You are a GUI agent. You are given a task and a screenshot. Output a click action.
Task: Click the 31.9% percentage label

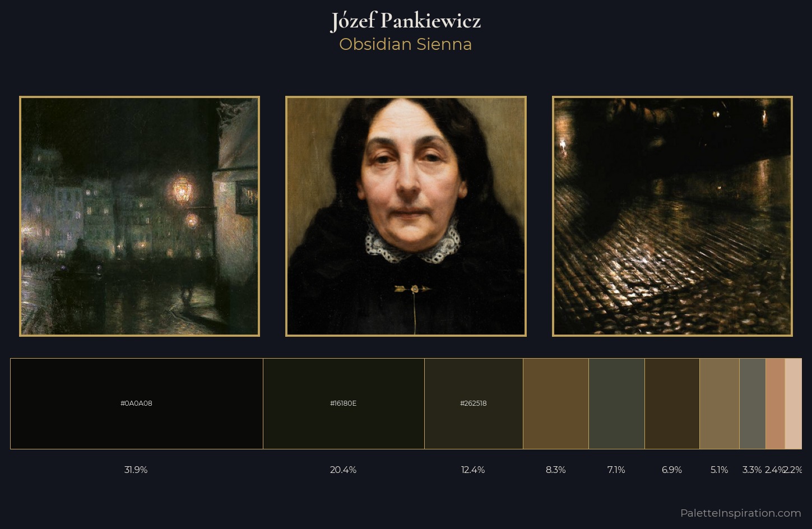pyautogui.click(x=136, y=470)
